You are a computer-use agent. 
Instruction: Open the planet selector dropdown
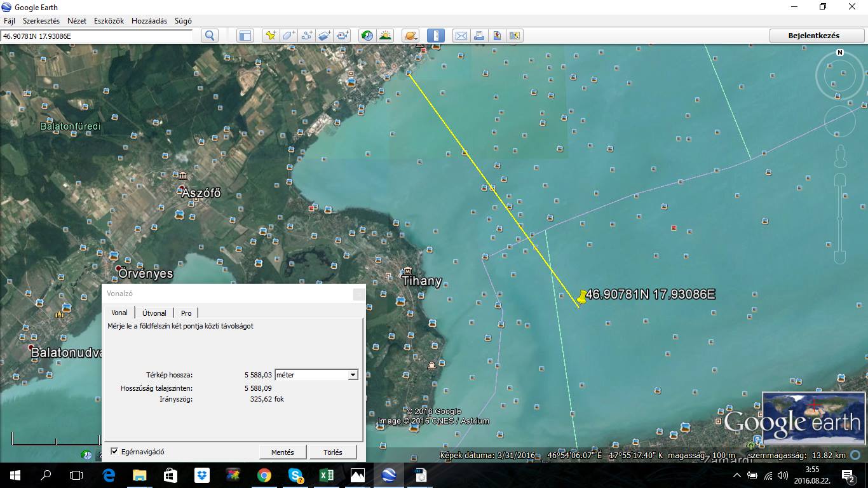coord(410,36)
